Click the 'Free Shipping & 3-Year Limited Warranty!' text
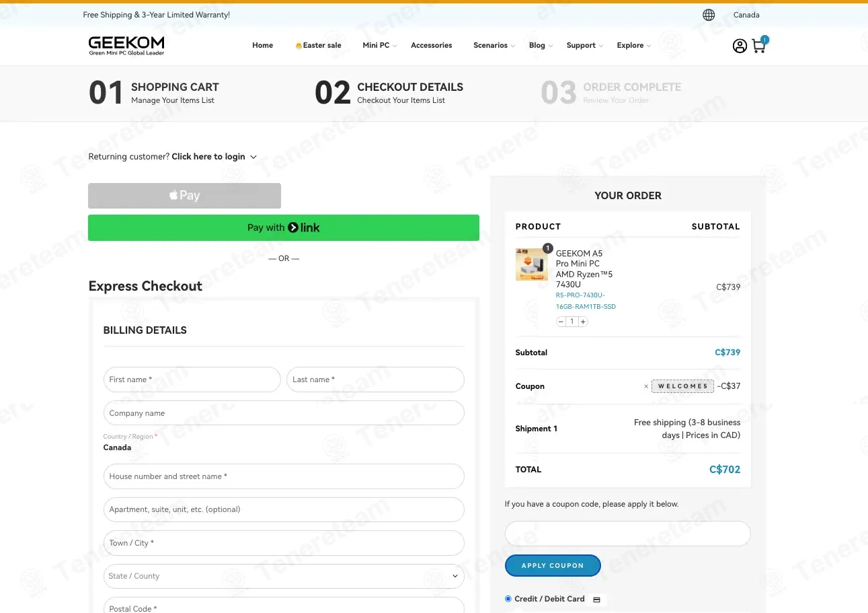The width and height of the screenshot is (868, 613). [x=157, y=15]
